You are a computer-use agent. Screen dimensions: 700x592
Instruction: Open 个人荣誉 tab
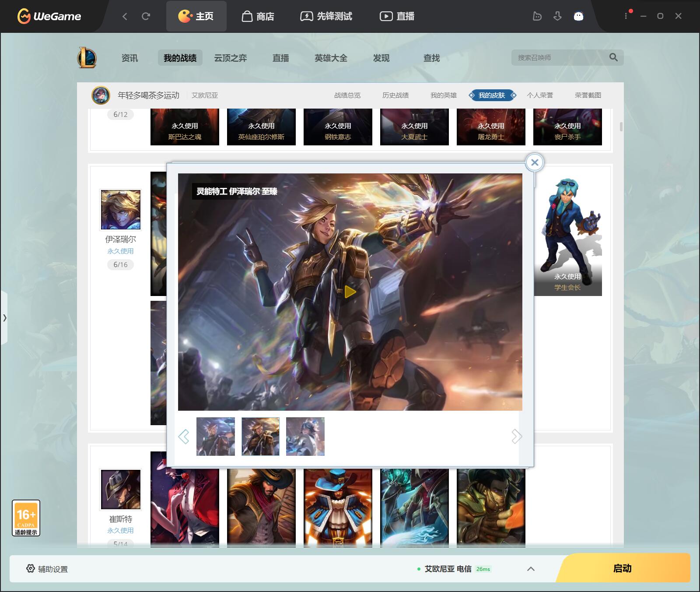(x=540, y=95)
